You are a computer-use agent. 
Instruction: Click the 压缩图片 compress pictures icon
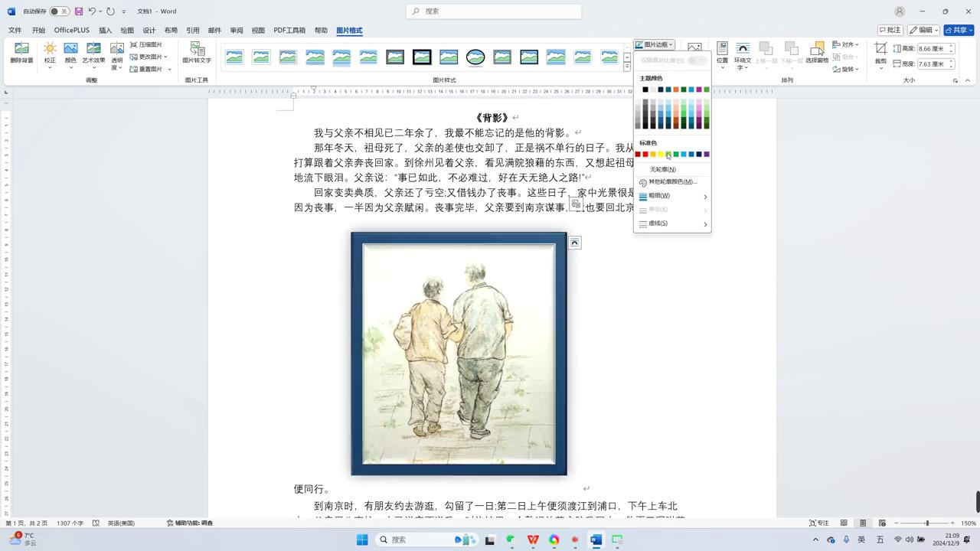click(x=145, y=45)
